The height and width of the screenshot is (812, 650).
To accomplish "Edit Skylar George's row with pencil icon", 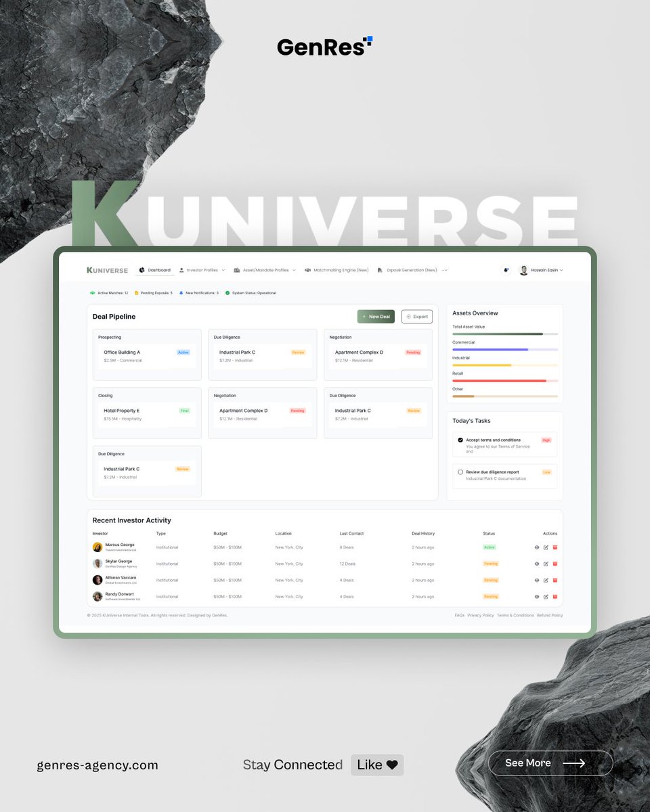I will pyautogui.click(x=546, y=564).
